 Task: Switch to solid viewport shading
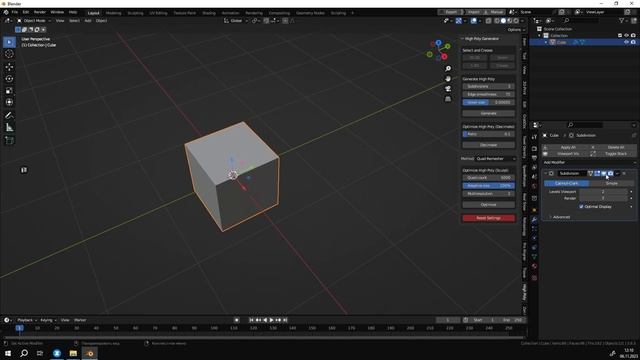click(503, 21)
